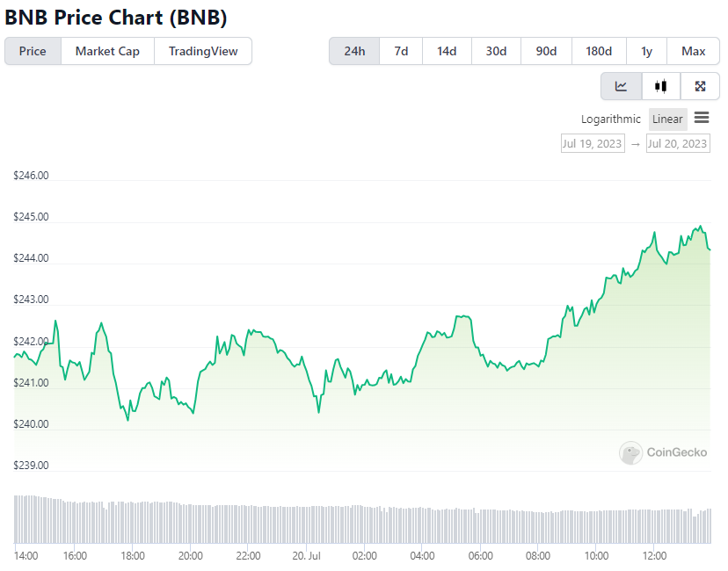This screenshot has height=571, width=728.
Task: Open the chart hamburger menu
Action: coord(702,118)
